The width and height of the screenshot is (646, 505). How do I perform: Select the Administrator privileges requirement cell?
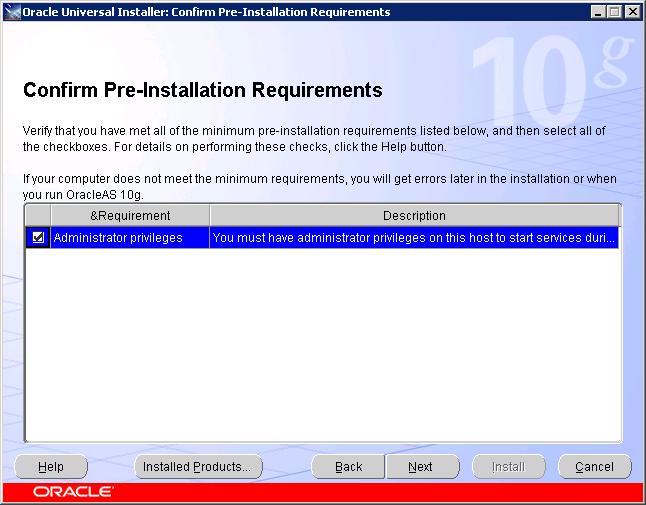tap(130, 238)
